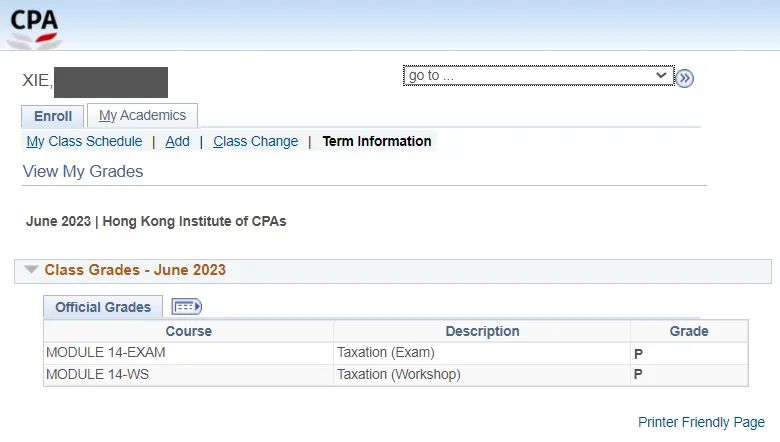Switch to the Enroll tab

(53, 116)
